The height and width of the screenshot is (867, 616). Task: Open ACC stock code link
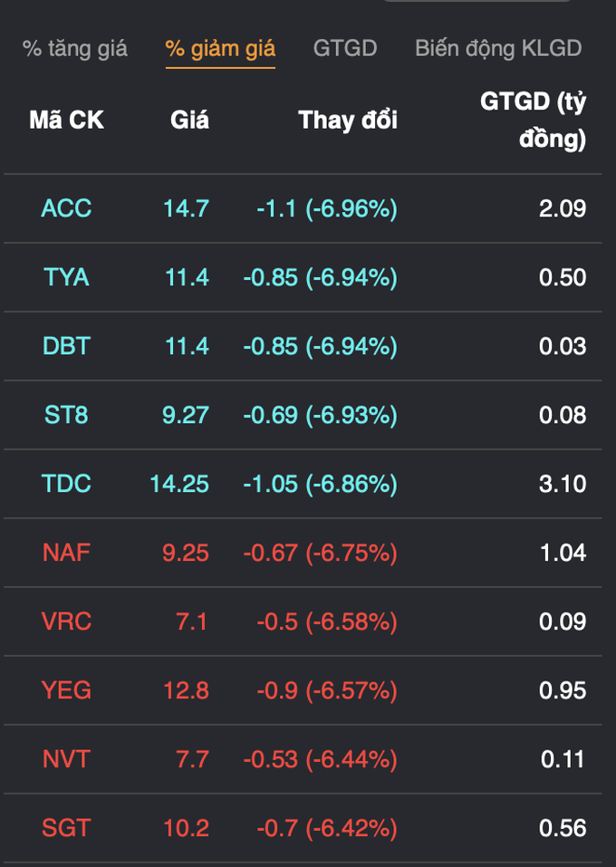tap(66, 208)
